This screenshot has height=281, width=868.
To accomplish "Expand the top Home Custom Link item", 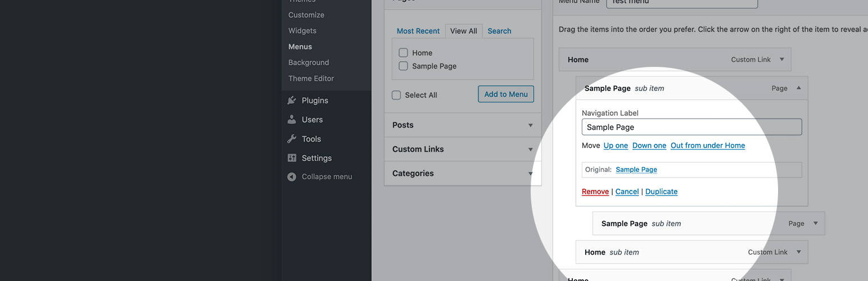I will pos(781,60).
